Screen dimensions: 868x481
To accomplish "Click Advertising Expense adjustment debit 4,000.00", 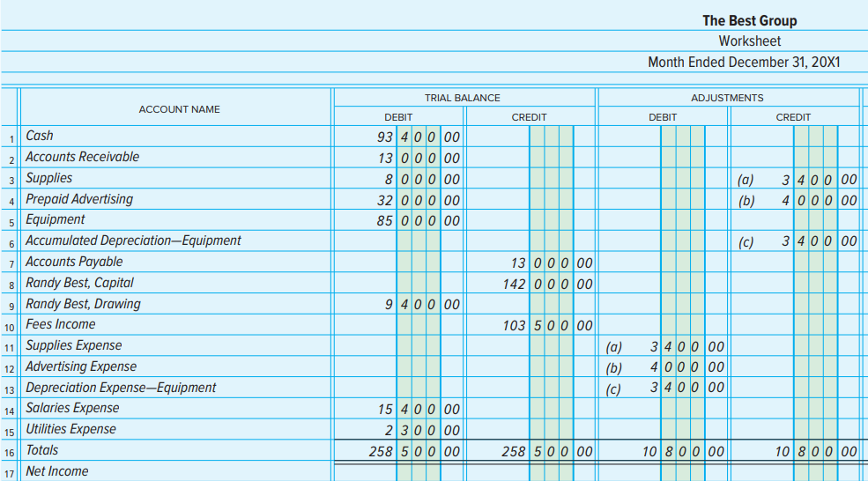I will click(687, 367).
